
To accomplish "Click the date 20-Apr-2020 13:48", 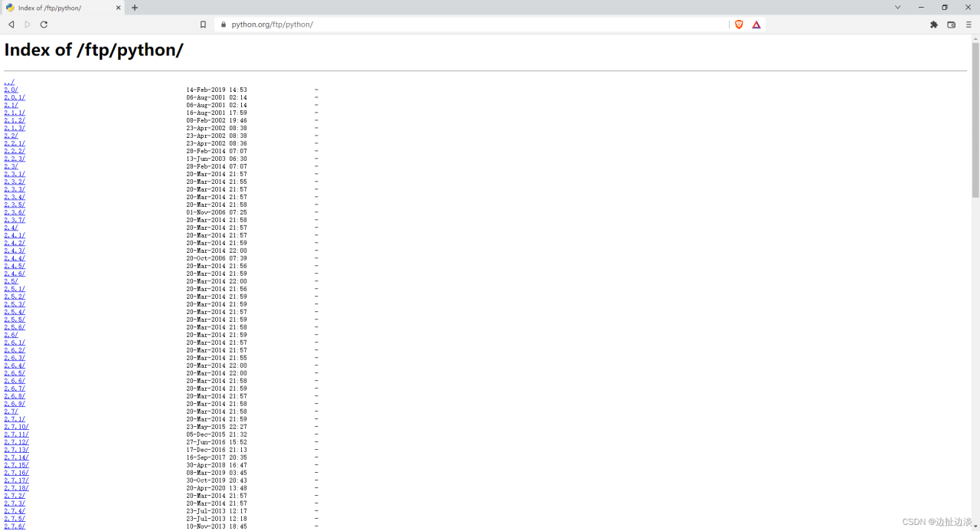I will pos(217,488).
